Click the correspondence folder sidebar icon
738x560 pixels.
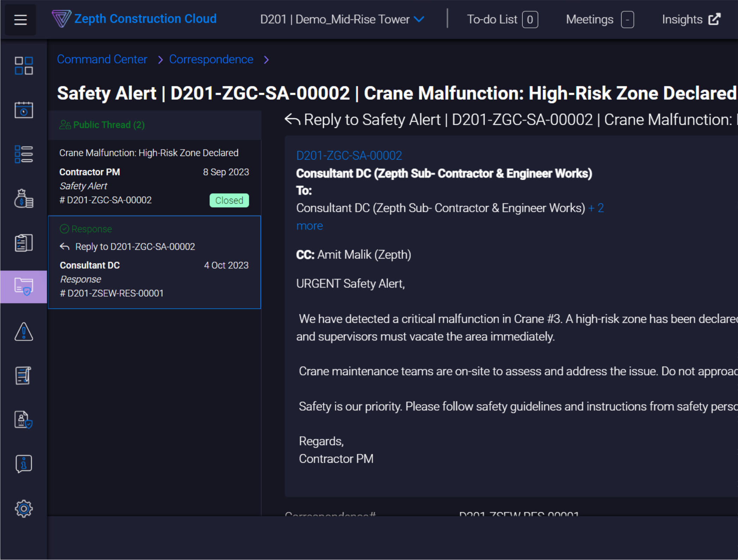24,287
